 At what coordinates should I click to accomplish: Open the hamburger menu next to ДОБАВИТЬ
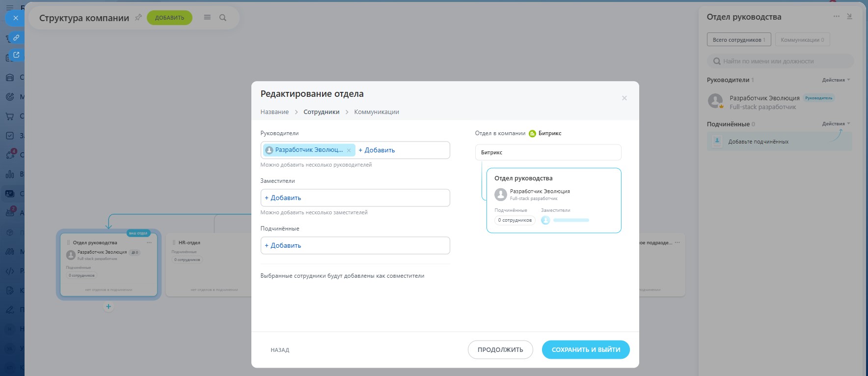point(207,18)
